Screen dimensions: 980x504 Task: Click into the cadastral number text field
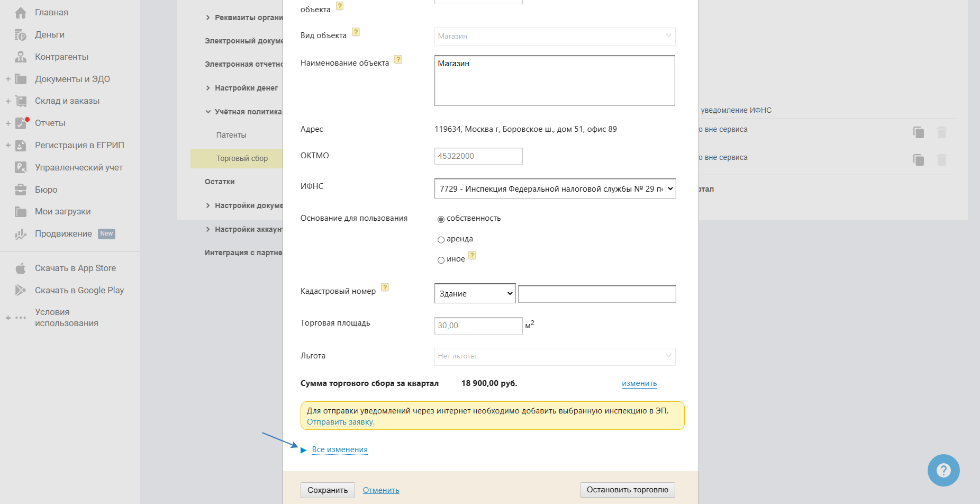pyautogui.click(x=597, y=294)
